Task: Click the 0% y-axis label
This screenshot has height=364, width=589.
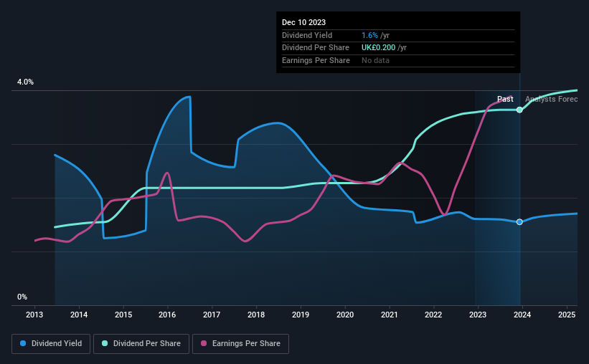Action: (x=22, y=297)
